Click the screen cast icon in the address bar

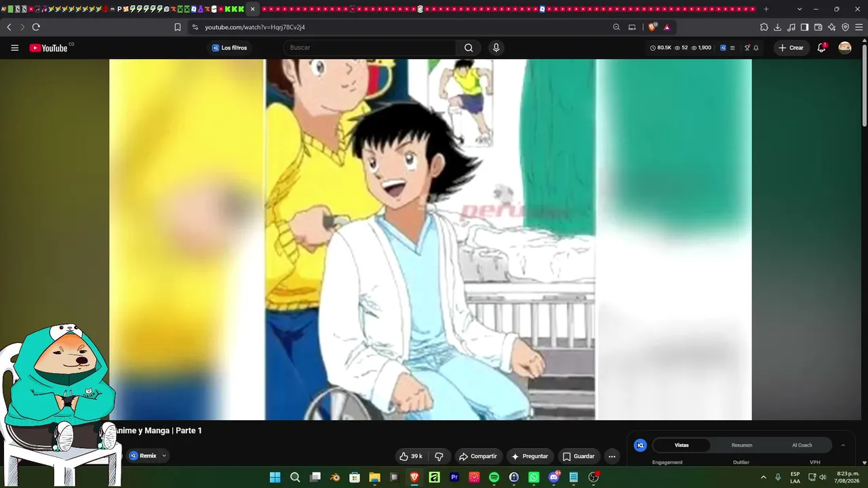pyautogui.click(x=632, y=27)
